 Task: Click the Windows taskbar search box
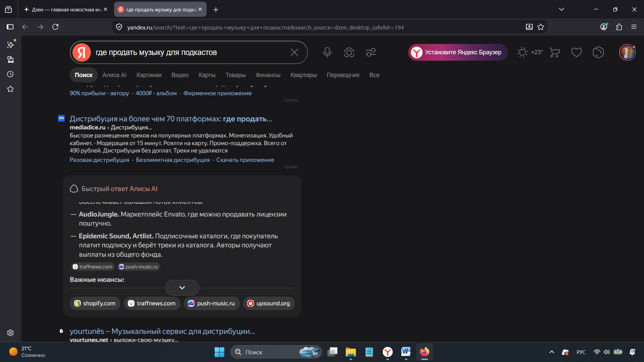(x=276, y=352)
